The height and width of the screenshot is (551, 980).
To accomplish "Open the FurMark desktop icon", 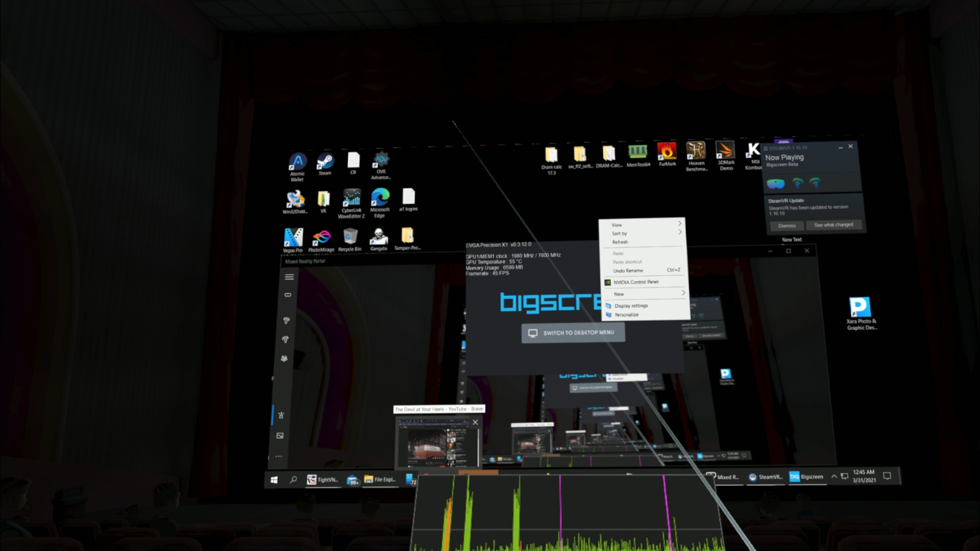I will point(667,153).
